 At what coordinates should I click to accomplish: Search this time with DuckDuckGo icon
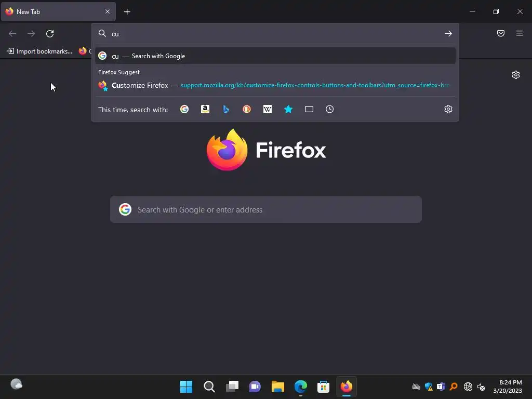tap(247, 109)
